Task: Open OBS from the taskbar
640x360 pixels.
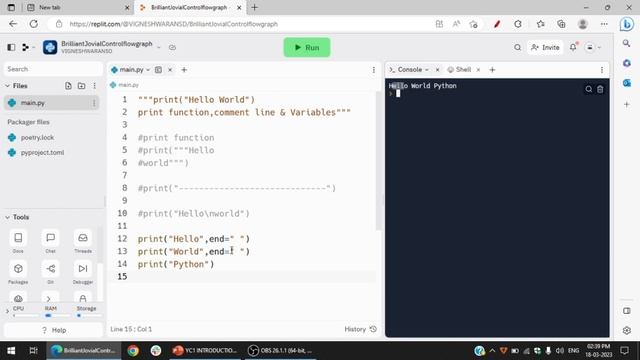Action: coord(280,351)
